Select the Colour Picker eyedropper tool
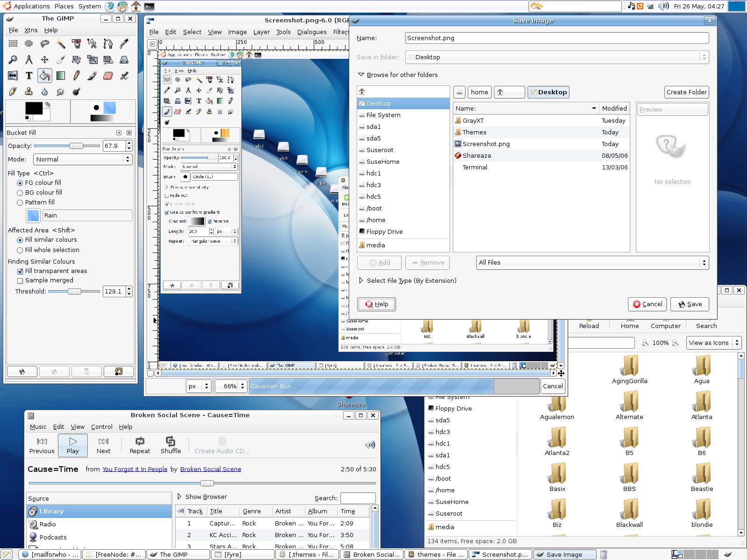Screen dimensions: 747x560 (124, 44)
